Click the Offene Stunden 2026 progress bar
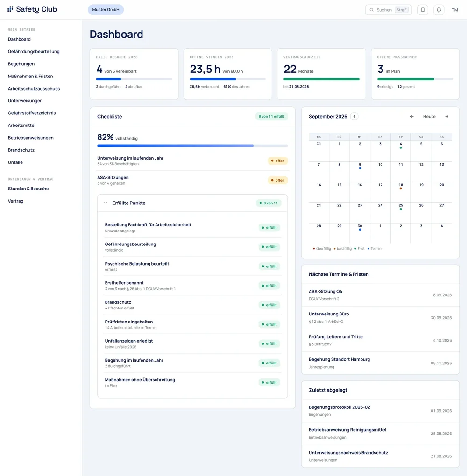 (x=227, y=79)
